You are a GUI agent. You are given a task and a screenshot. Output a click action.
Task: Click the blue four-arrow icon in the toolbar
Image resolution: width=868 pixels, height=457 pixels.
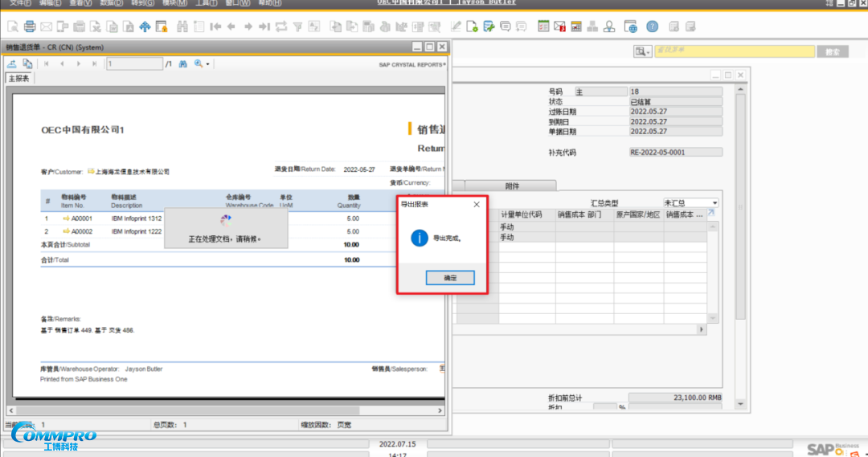point(145,27)
